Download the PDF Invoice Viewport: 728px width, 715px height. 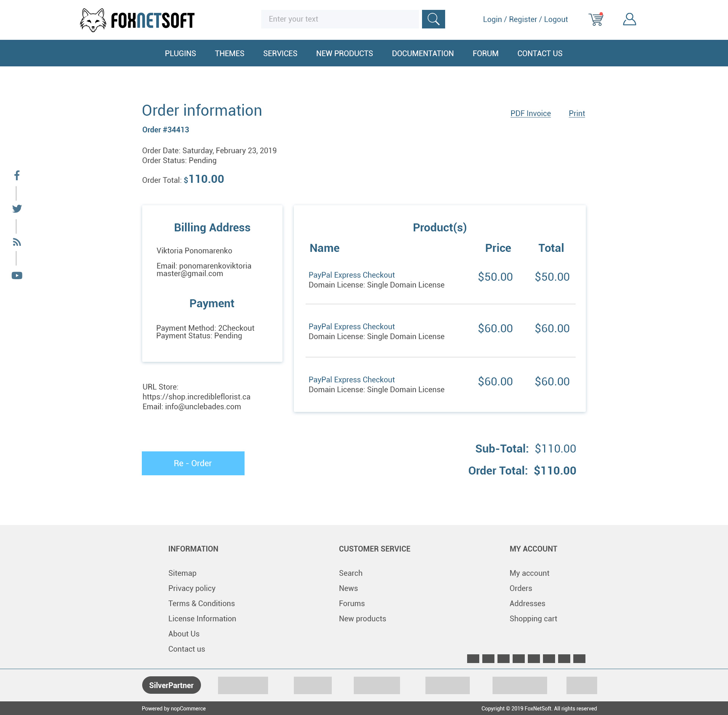(530, 113)
